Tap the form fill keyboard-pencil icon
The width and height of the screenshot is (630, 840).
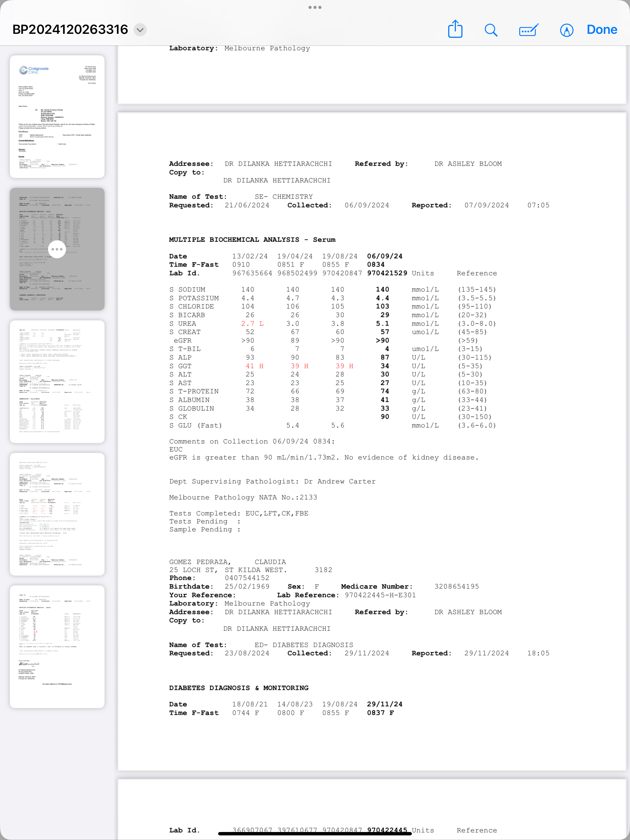click(x=528, y=30)
